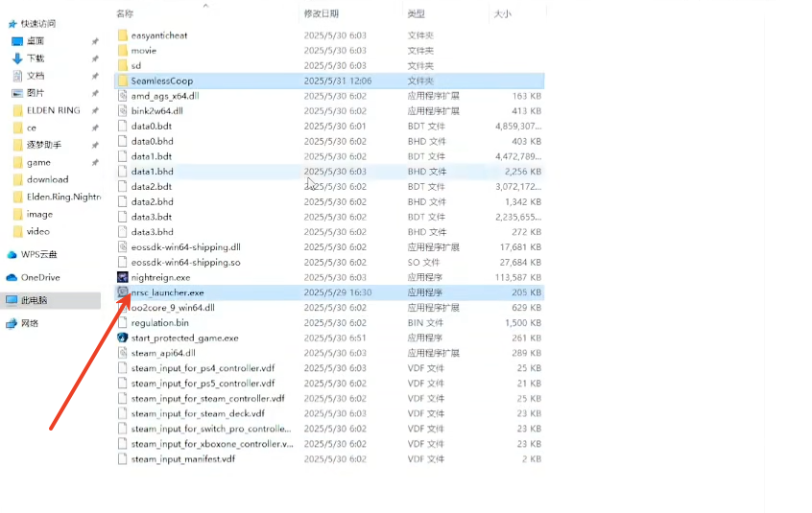The image size is (812, 513).
Task: Click the nrsc_launcher.exe file icon
Action: point(122,292)
